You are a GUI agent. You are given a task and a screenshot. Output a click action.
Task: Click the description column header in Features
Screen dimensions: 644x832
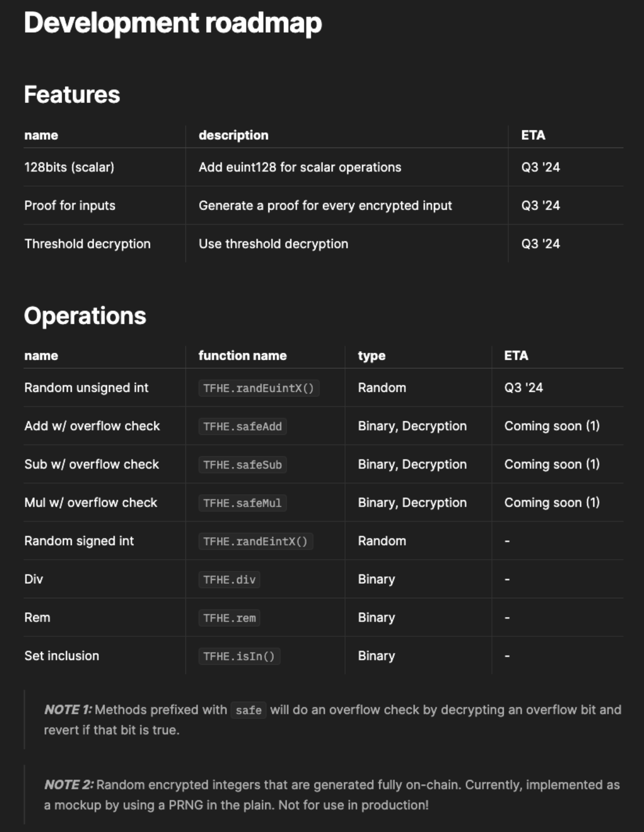[233, 135]
